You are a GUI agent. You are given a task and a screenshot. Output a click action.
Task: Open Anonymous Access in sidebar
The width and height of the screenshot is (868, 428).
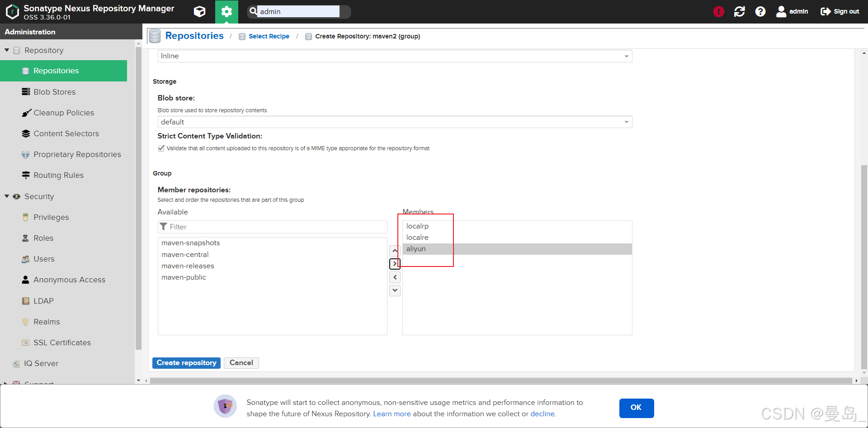(x=69, y=280)
